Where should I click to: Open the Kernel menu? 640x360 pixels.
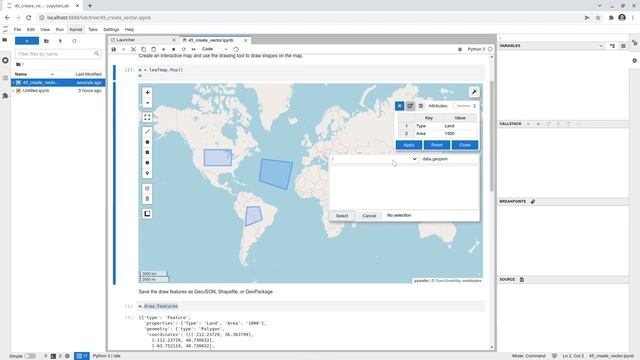[x=76, y=30]
